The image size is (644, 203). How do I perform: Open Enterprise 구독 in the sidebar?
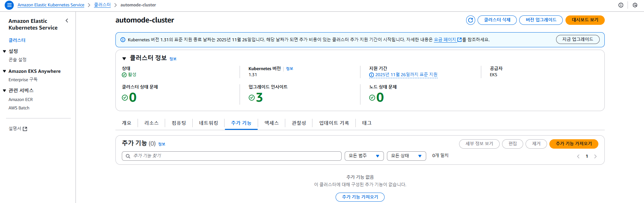[x=23, y=80]
